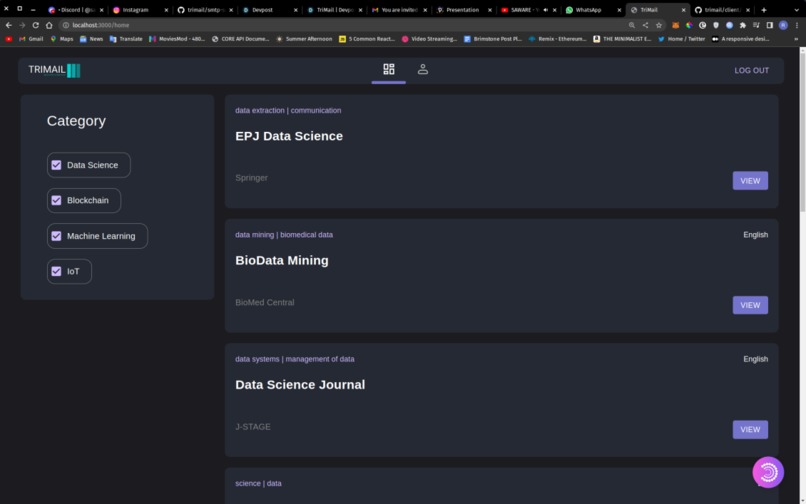Click the data extraction | communication tags
This screenshot has height=504, width=806.
coord(288,110)
